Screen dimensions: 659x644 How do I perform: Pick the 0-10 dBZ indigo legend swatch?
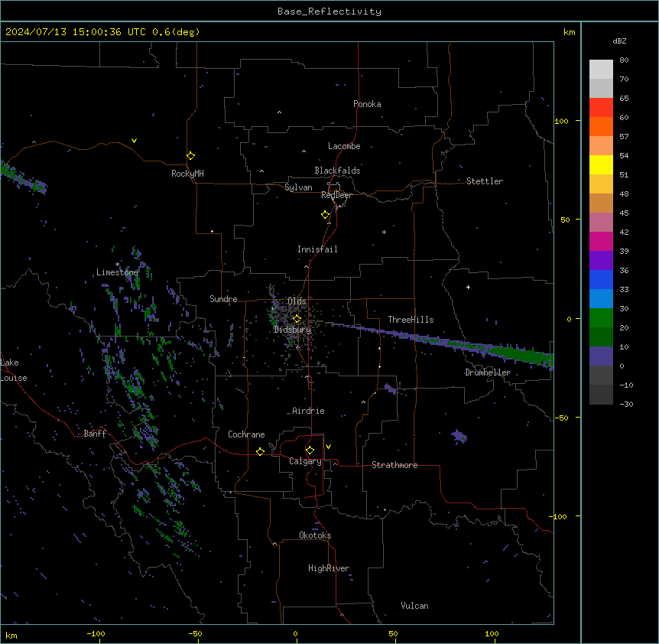(x=601, y=356)
